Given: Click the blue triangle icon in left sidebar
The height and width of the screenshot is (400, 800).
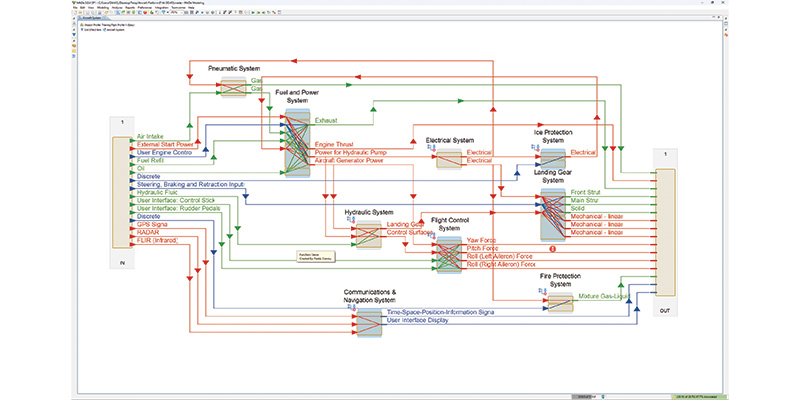Looking at the screenshot, I should click(74, 34).
